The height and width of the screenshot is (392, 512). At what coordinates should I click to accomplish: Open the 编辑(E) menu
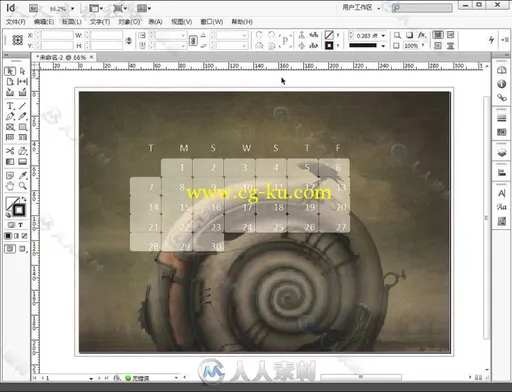coord(44,22)
